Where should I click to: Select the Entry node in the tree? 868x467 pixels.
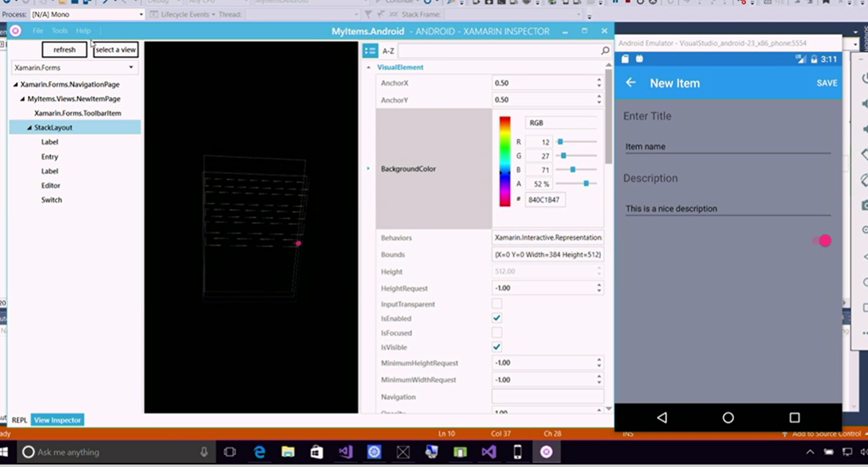pyautogui.click(x=49, y=157)
